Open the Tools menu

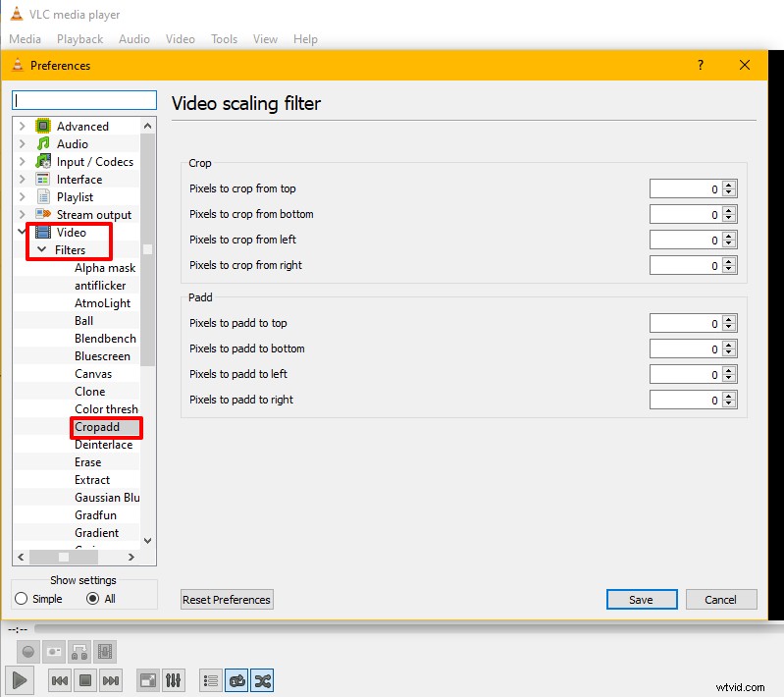click(224, 39)
